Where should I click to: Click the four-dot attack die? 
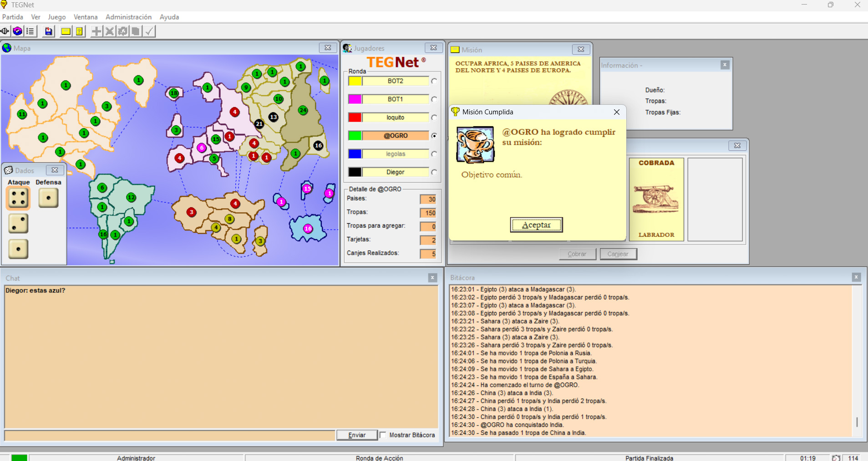coord(18,198)
